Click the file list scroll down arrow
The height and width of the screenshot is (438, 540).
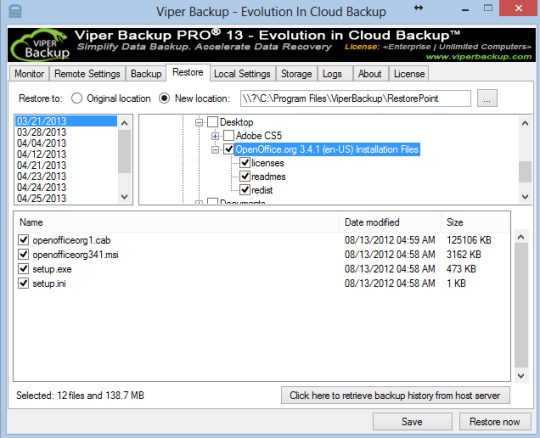521,375
